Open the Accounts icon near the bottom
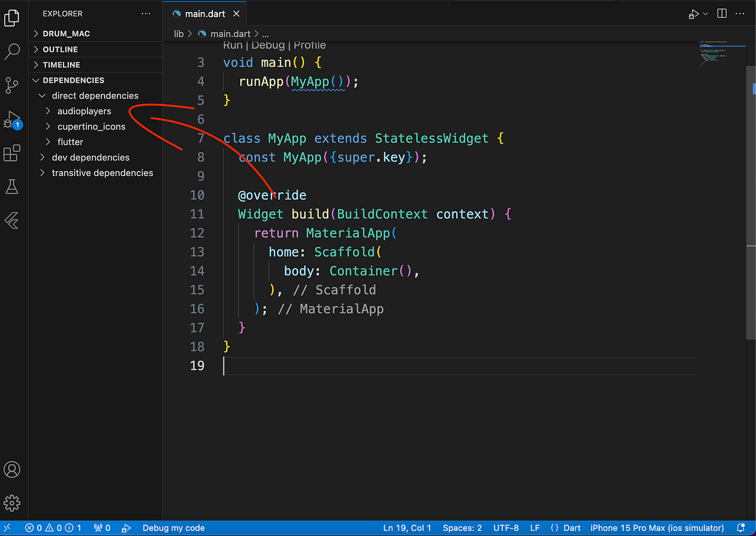This screenshot has height=536, width=756. pos(13,469)
